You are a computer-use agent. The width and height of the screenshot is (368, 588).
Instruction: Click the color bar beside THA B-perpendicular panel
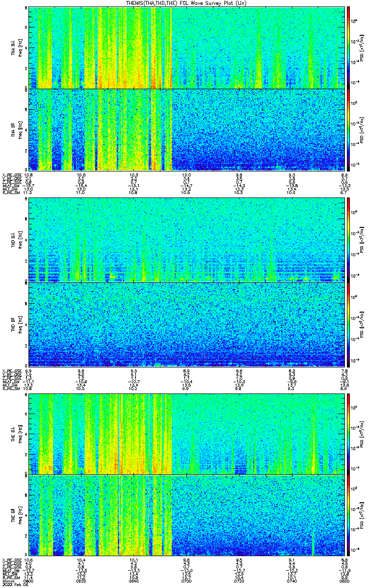click(x=349, y=48)
